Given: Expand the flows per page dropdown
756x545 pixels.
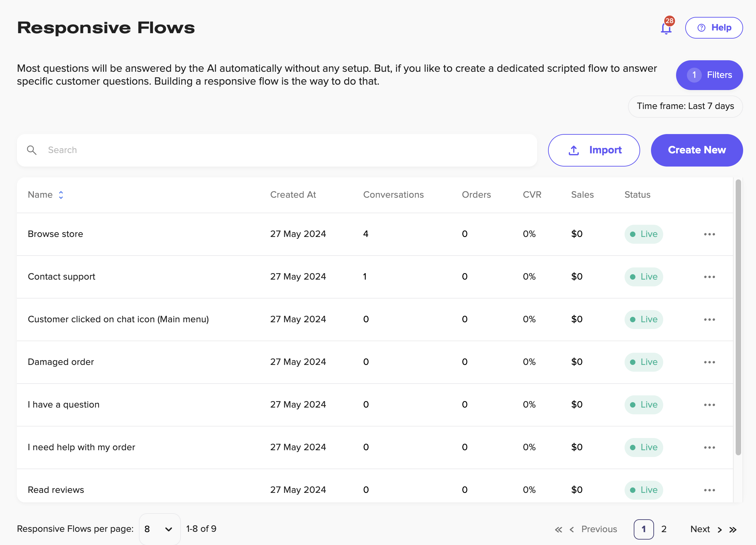Looking at the screenshot, I should pos(160,529).
